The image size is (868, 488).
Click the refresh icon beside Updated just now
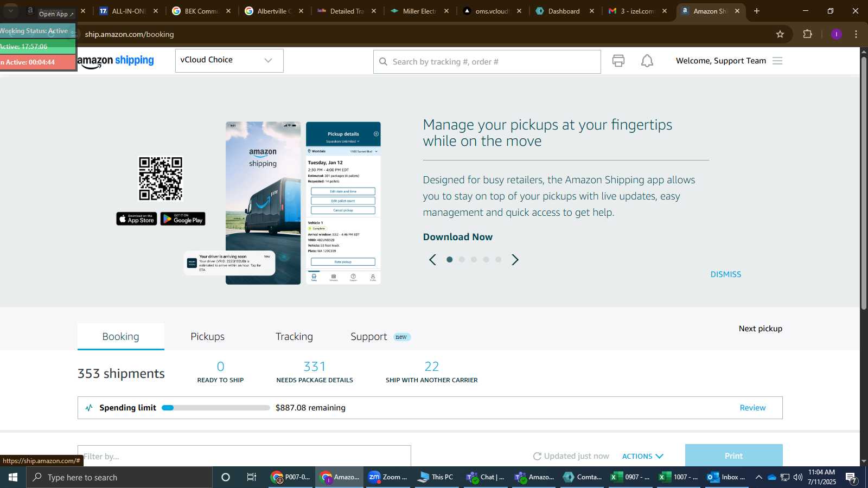tap(537, 457)
